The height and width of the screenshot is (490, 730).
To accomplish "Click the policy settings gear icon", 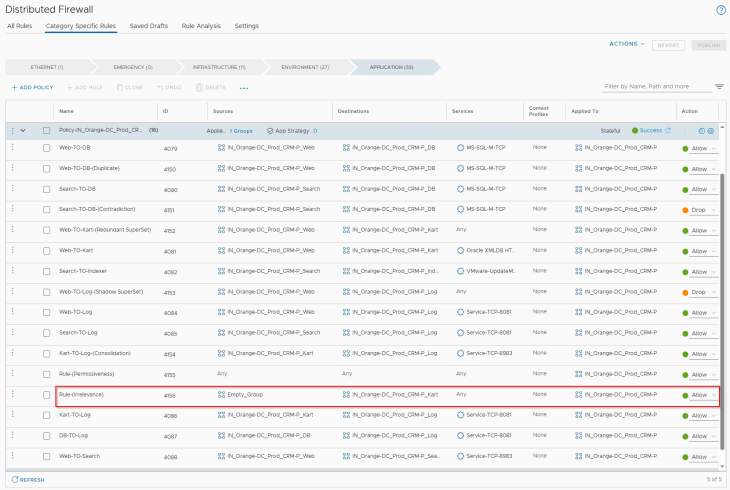I will click(711, 131).
